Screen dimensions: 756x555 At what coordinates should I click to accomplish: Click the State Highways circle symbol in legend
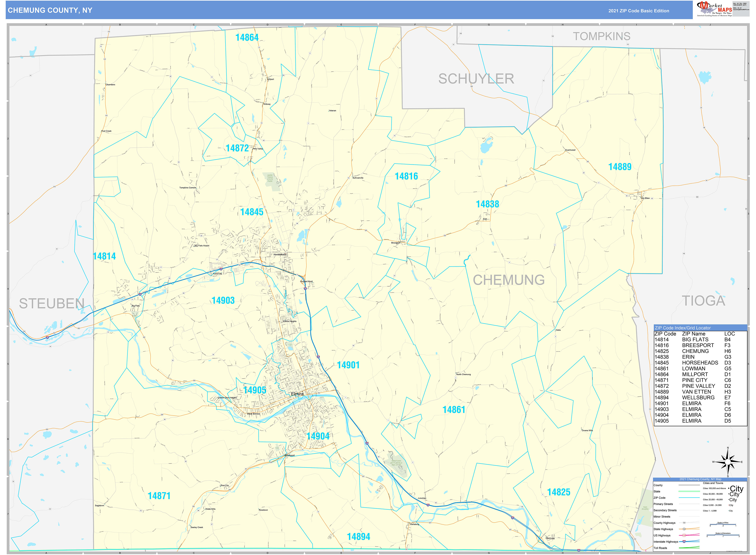tap(684, 529)
